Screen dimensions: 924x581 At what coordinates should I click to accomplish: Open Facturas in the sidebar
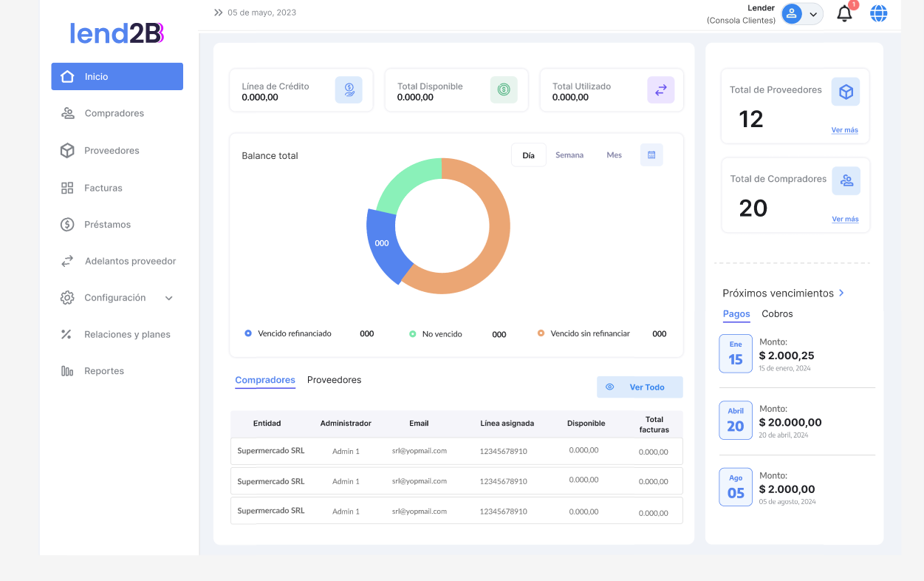[x=103, y=188]
